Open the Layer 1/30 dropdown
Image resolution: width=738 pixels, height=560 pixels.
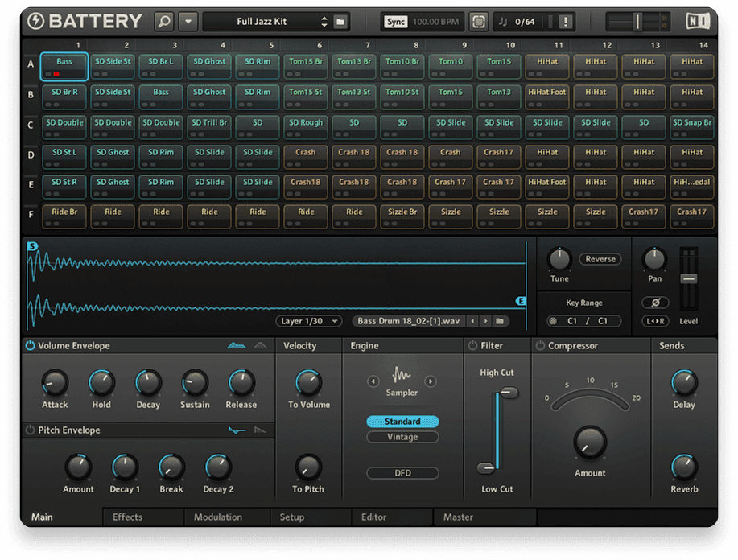(x=308, y=320)
